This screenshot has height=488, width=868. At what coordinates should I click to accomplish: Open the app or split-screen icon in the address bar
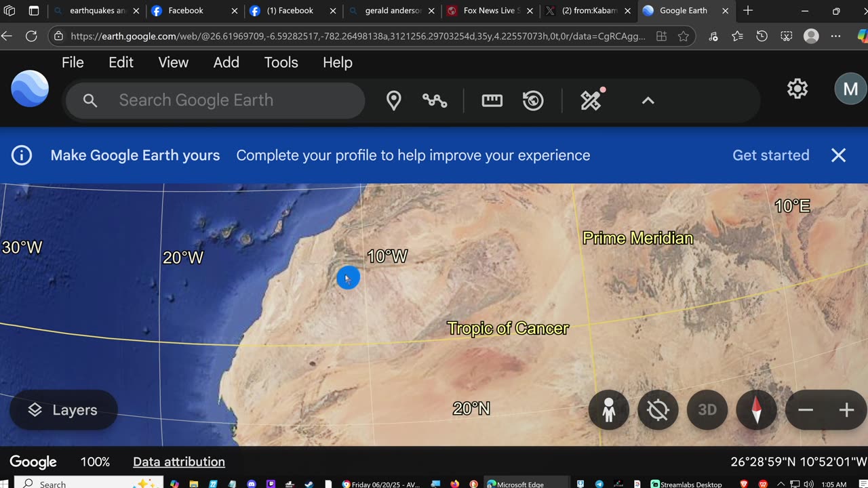pyautogui.click(x=661, y=37)
